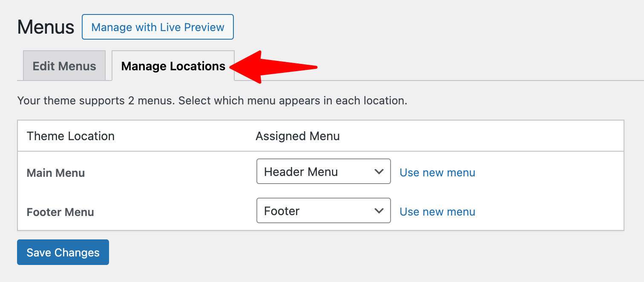Use new menu for the Main Menu location
This screenshot has width=644, height=282.
coord(437,172)
